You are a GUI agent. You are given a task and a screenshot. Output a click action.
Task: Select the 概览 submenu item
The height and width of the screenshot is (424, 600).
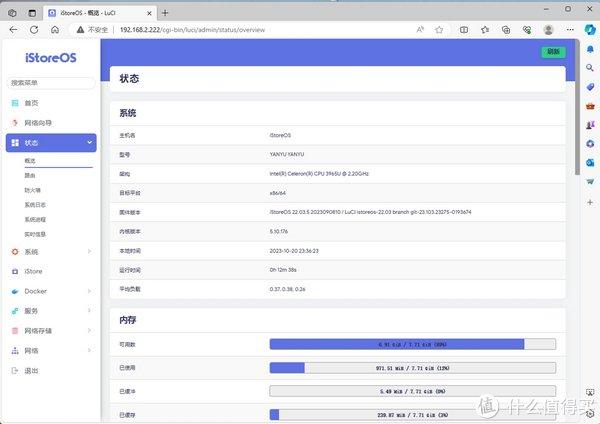tap(30, 161)
